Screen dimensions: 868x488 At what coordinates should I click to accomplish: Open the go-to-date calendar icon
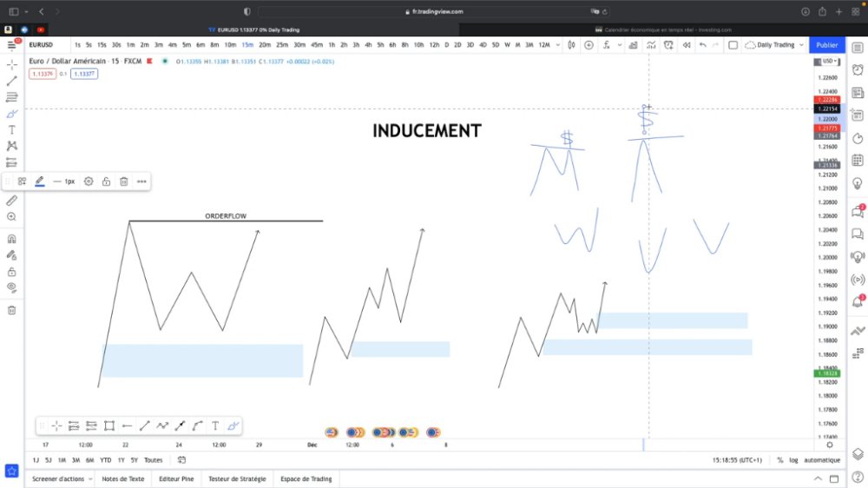(x=181, y=460)
